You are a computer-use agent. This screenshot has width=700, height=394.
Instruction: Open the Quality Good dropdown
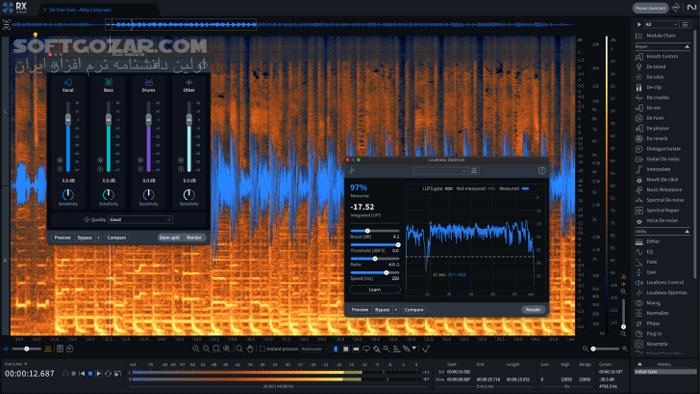pyautogui.click(x=140, y=220)
